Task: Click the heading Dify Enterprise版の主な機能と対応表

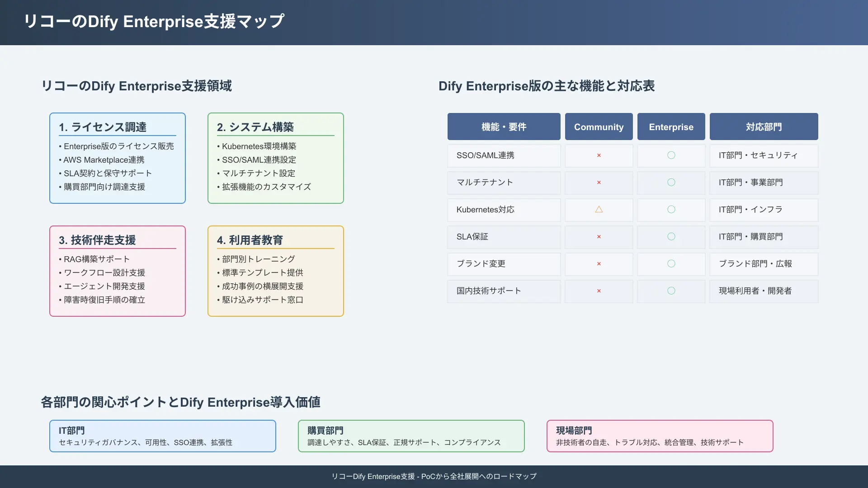Action: pos(547,86)
